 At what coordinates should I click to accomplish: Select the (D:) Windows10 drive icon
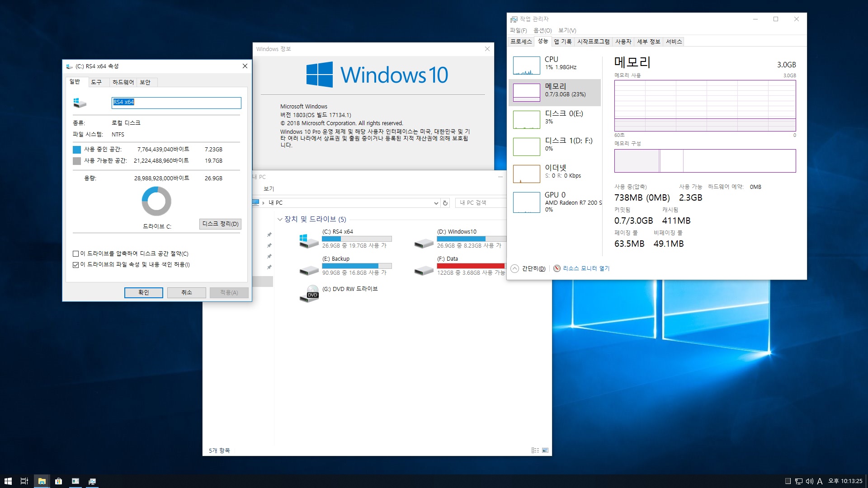(x=424, y=243)
